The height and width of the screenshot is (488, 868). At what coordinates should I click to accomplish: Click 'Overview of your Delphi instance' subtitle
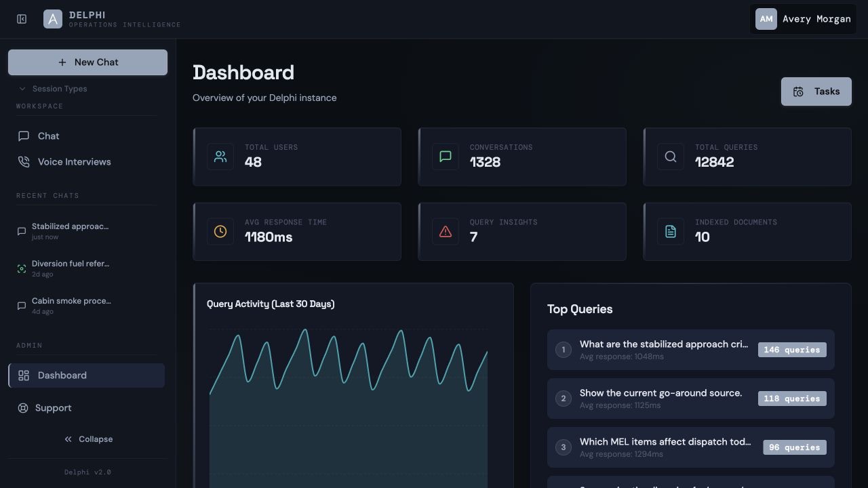[264, 98]
